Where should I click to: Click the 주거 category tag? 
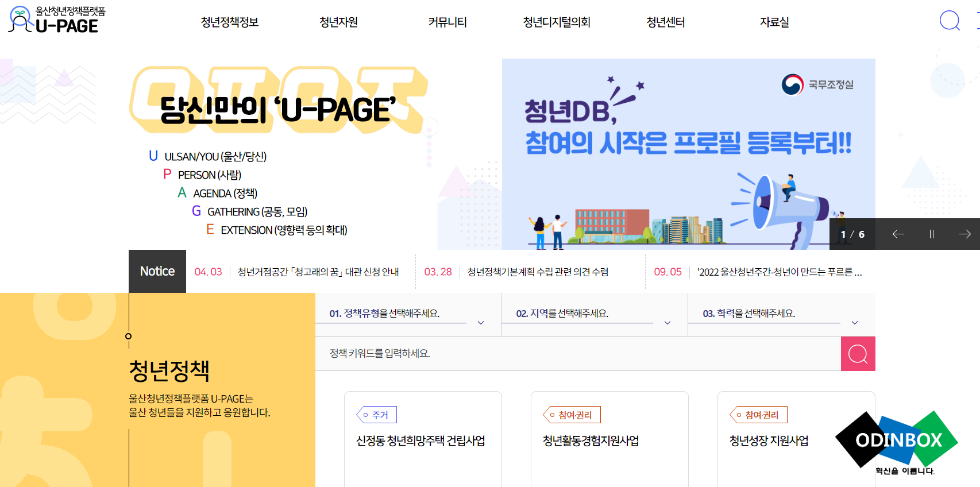coord(377,415)
